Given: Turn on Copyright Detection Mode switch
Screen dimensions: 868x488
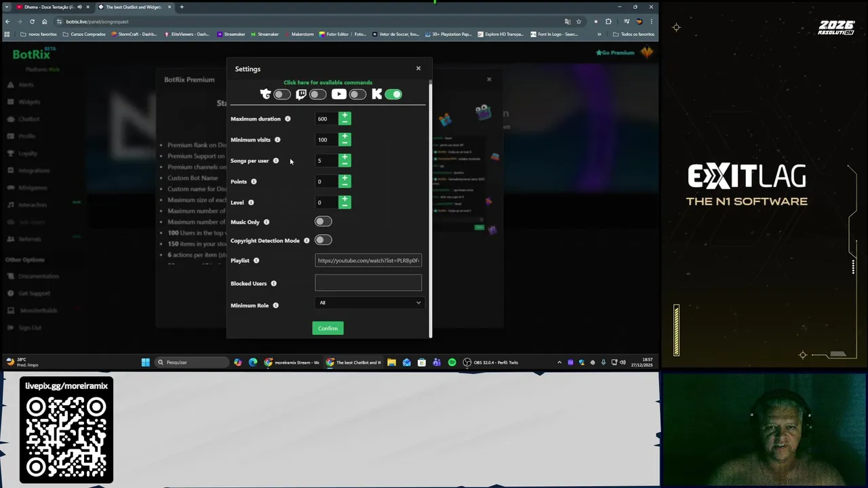Looking at the screenshot, I should (x=323, y=240).
